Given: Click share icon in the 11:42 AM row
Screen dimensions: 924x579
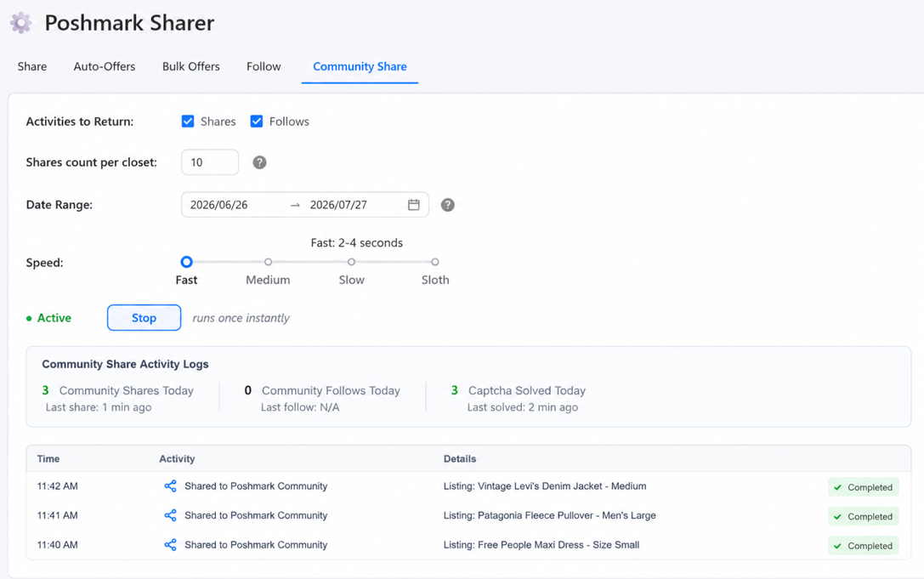Looking at the screenshot, I should click(x=170, y=485).
